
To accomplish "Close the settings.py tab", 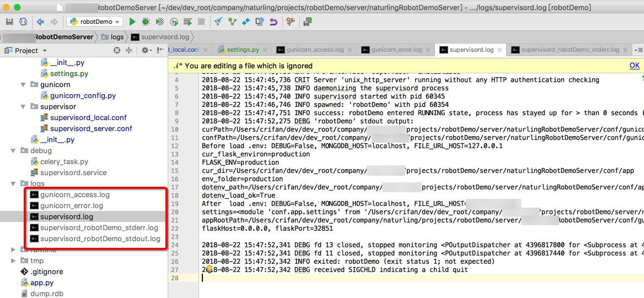I will coord(266,50).
